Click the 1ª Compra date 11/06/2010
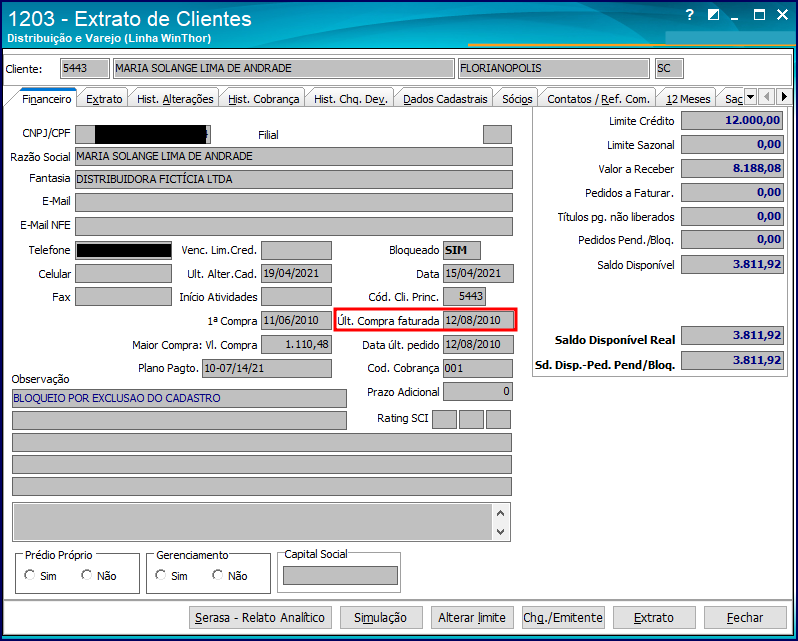798x641 pixels. 296,320
